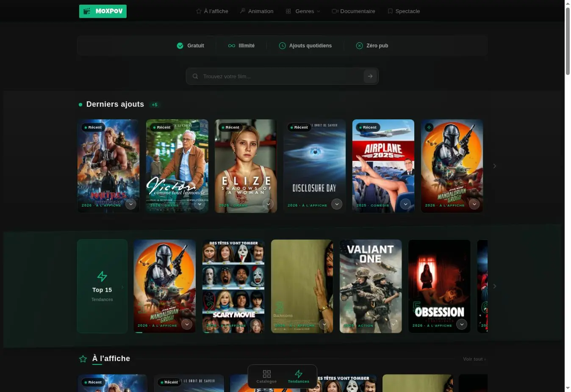Expand details for Victor comme tout le monde

200,204
